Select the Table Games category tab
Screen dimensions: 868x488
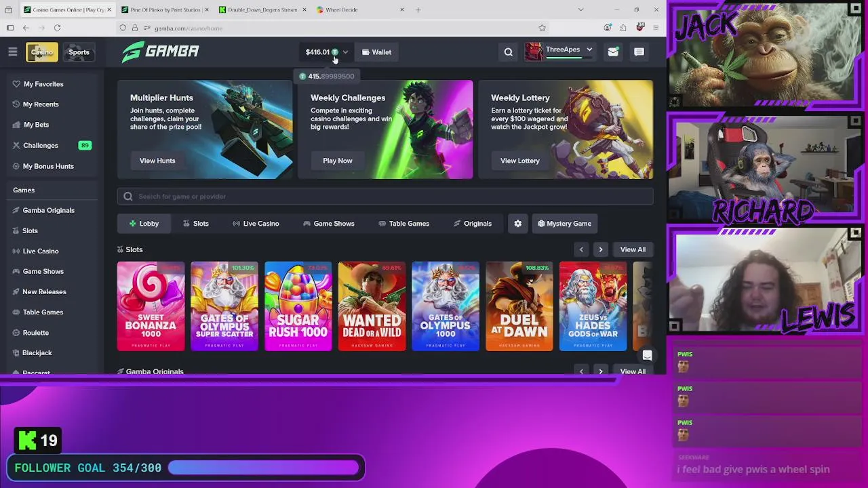403,224
